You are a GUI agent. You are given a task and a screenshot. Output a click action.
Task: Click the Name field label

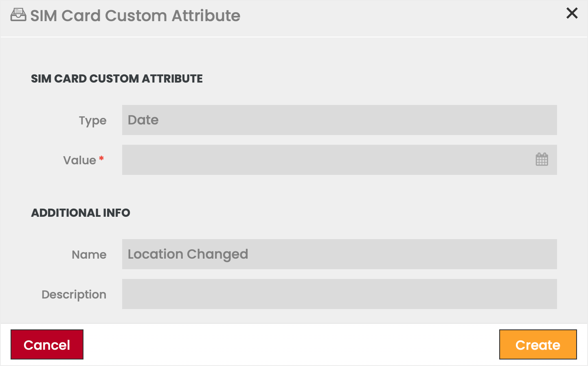pyautogui.click(x=89, y=255)
